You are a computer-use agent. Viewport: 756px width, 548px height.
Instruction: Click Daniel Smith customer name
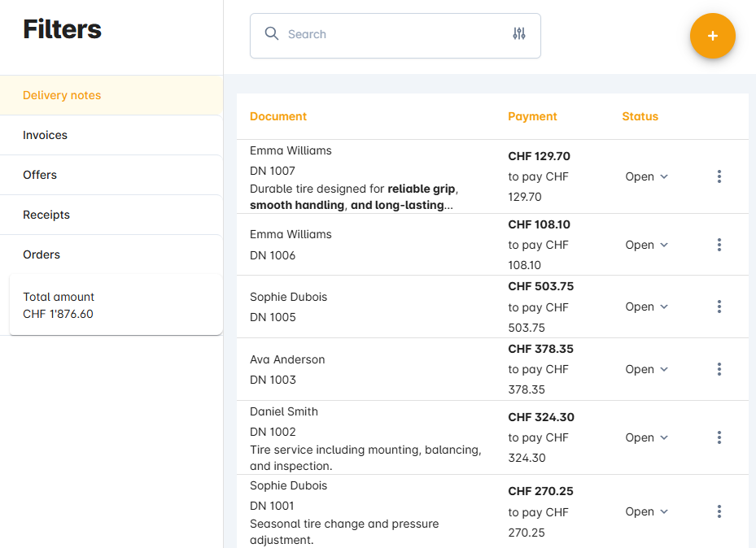point(284,411)
